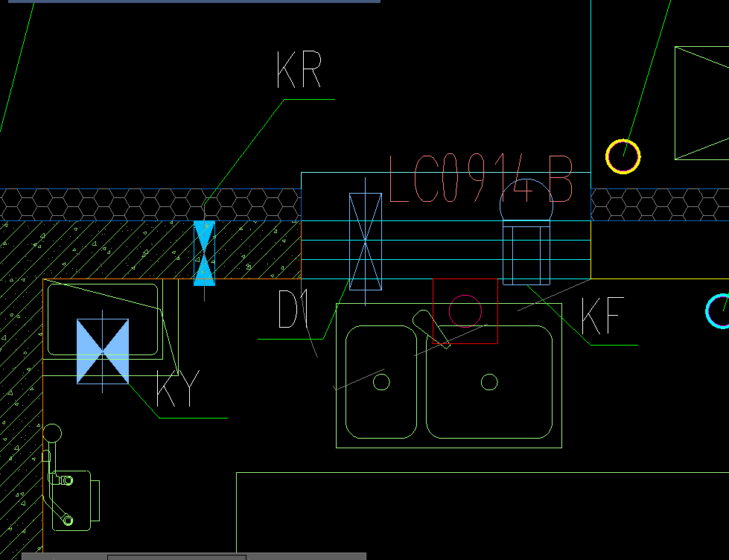This screenshot has height=560, width=729.
Task: Select the sink faucet handle
Action: (431, 329)
